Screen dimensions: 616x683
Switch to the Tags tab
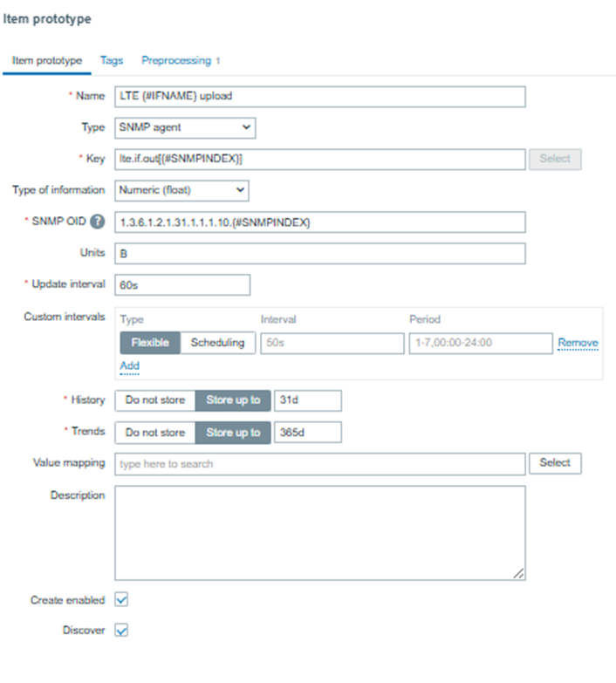point(112,61)
